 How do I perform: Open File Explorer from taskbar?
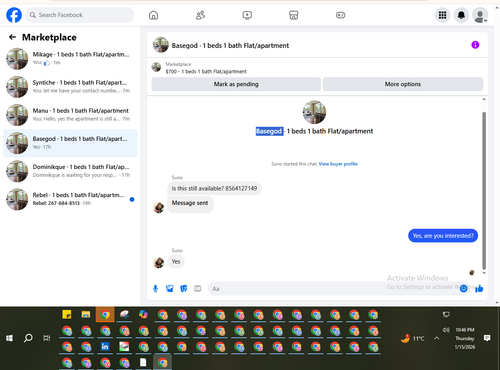[86, 314]
